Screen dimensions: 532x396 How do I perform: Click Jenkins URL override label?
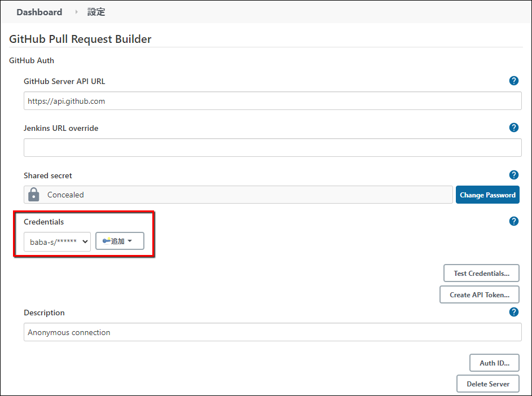[61, 128]
